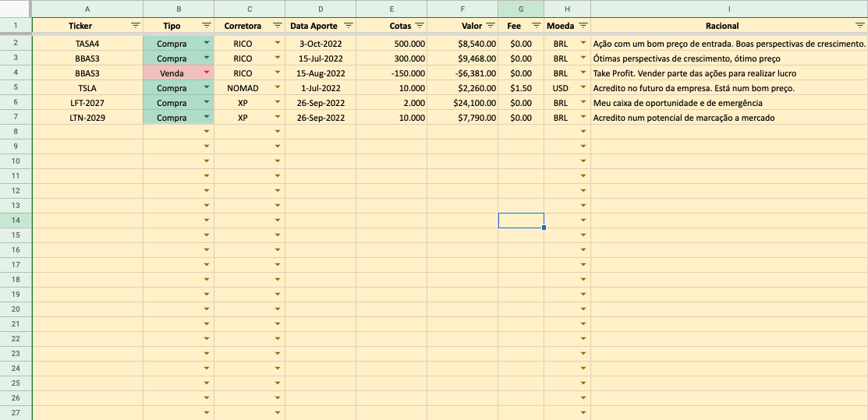Open the filter icon on the Corretora header
Viewport: 868px width, 420px height.
point(278,26)
